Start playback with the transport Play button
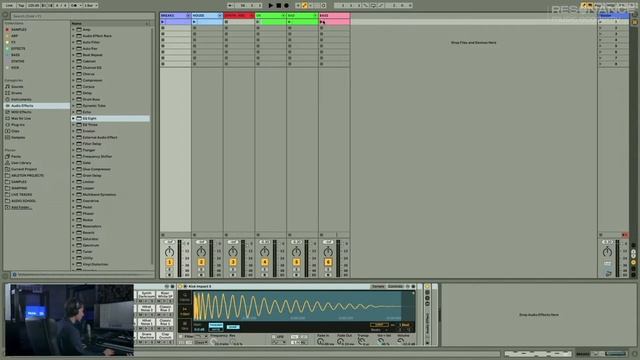The image size is (640, 360). pos(271,5)
